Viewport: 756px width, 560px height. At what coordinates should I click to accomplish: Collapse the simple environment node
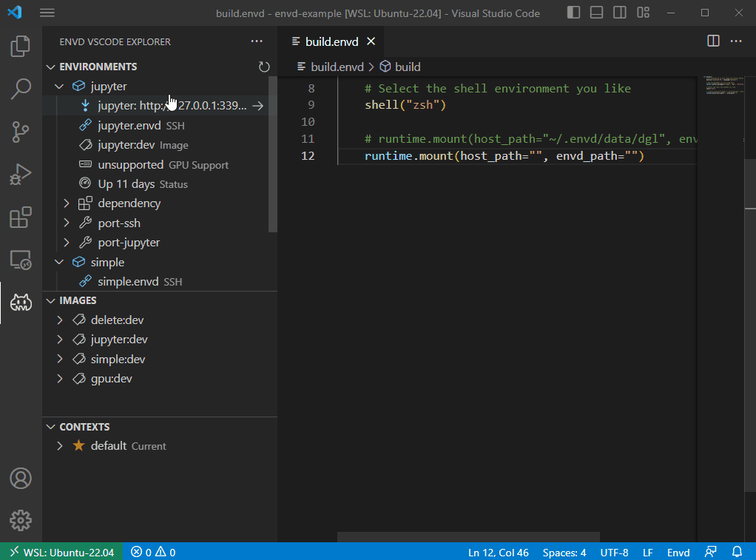pyautogui.click(x=59, y=263)
